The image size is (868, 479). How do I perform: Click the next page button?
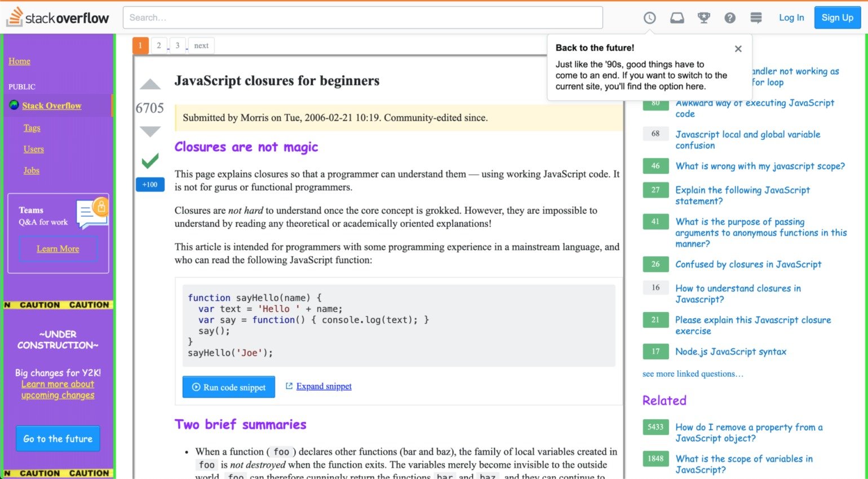pos(201,46)
